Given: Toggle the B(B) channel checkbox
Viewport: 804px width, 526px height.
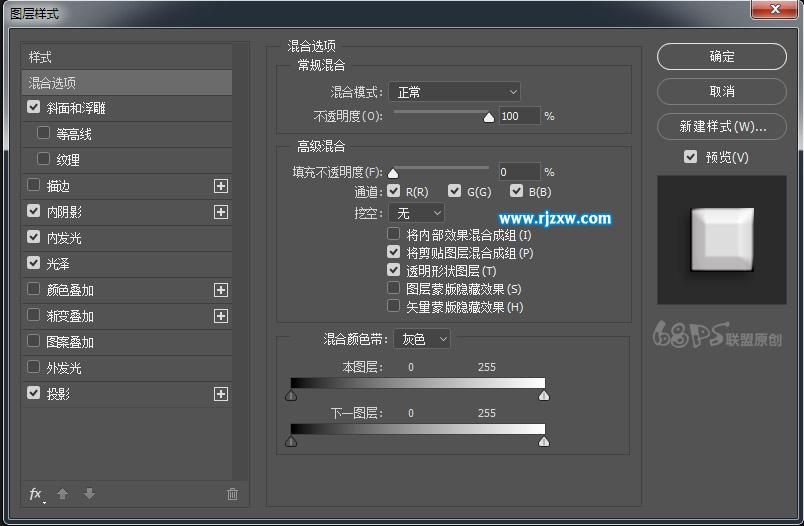Looking at the screenshot, I should (x=516, y=191).
